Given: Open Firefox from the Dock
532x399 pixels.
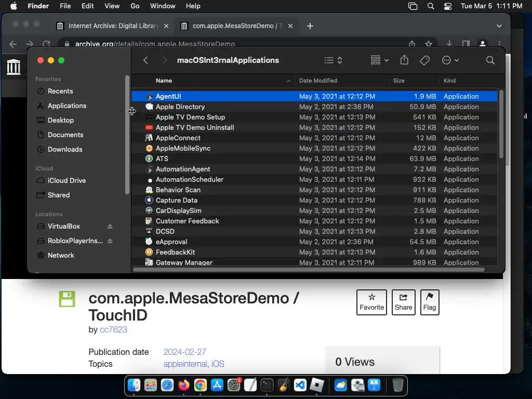Looking at the screenshot, I should pyautogui.click(x=184, y=385).
